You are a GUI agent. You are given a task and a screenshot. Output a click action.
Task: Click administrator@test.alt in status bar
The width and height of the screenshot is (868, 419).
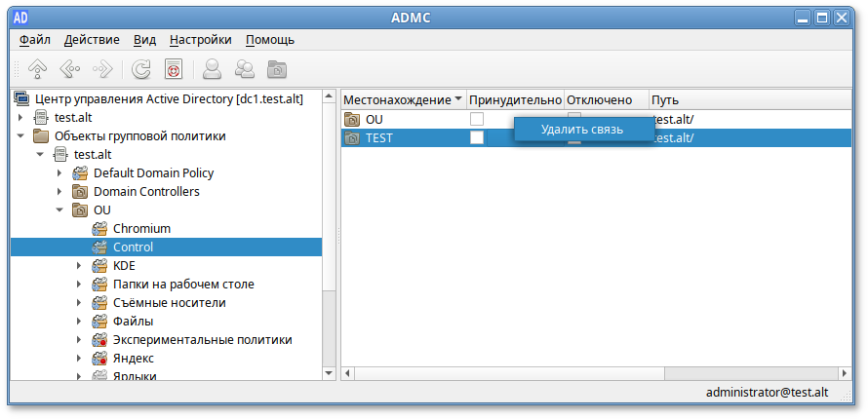pyautogui.click(x=768, y=392)
